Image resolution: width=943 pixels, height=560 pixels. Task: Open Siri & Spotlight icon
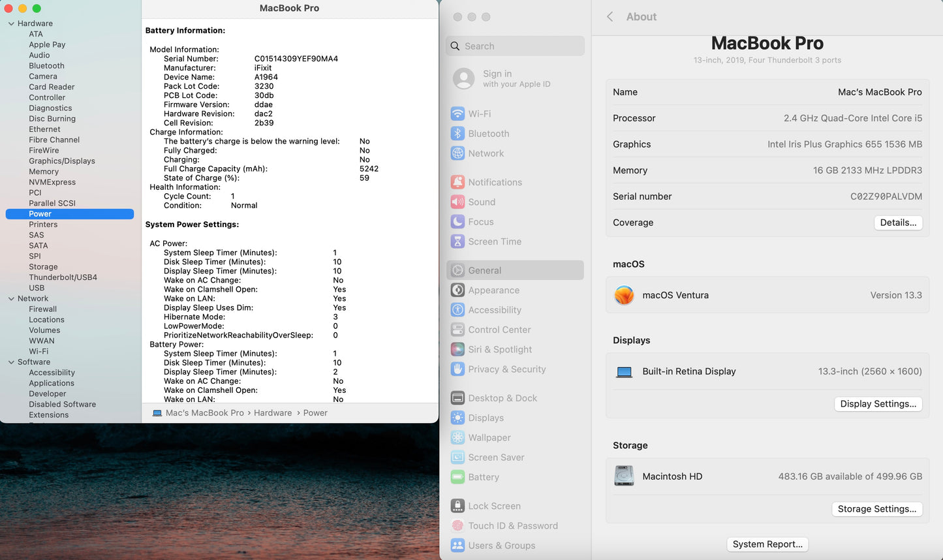coord(457,350)
